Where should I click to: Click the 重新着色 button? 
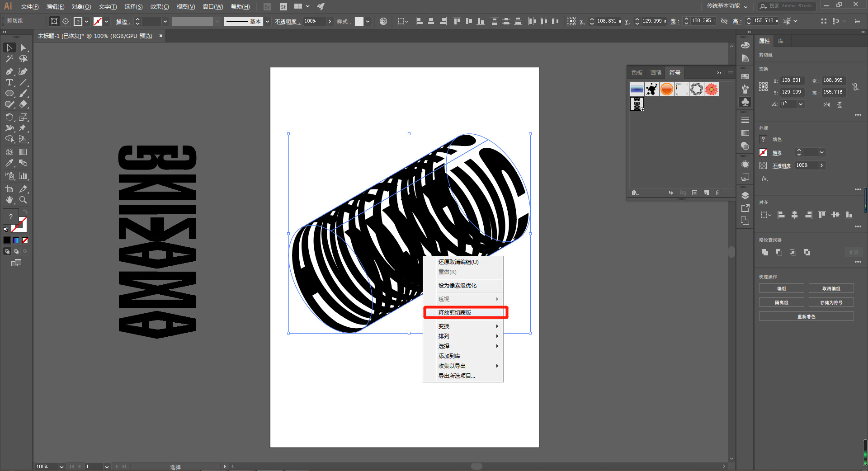806,316
